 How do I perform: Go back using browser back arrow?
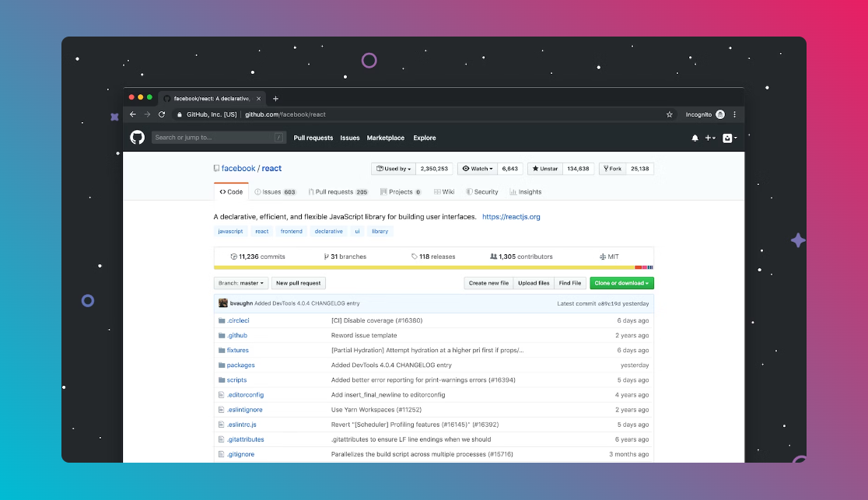(x=133, y=114)
